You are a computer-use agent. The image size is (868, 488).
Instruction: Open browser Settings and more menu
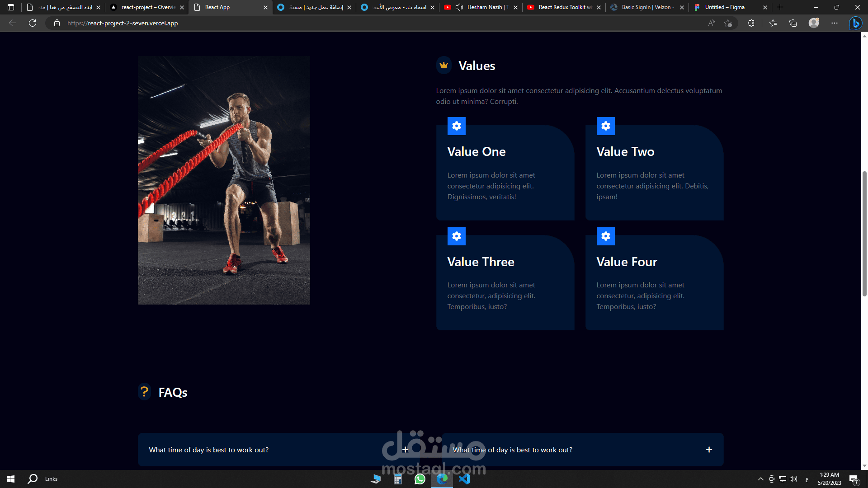(834, 23)
